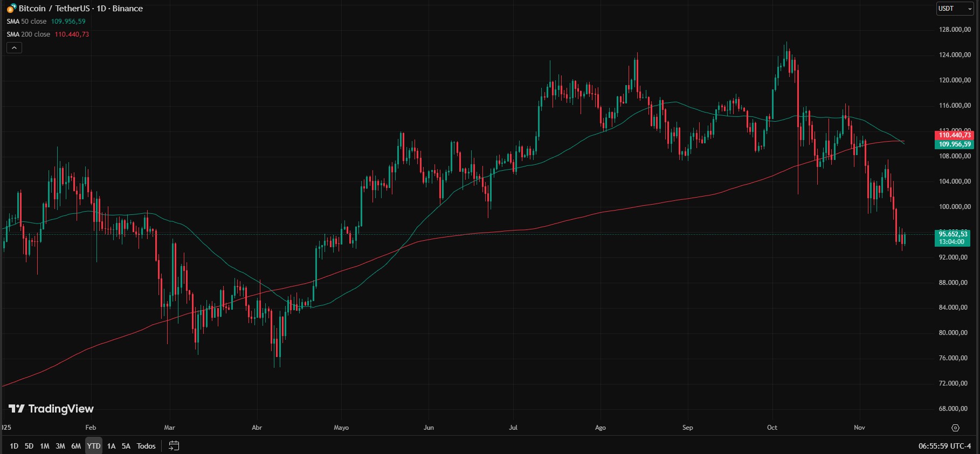
Task: Select the SMA 50 close indicator legend
Action: pos(27,22)
